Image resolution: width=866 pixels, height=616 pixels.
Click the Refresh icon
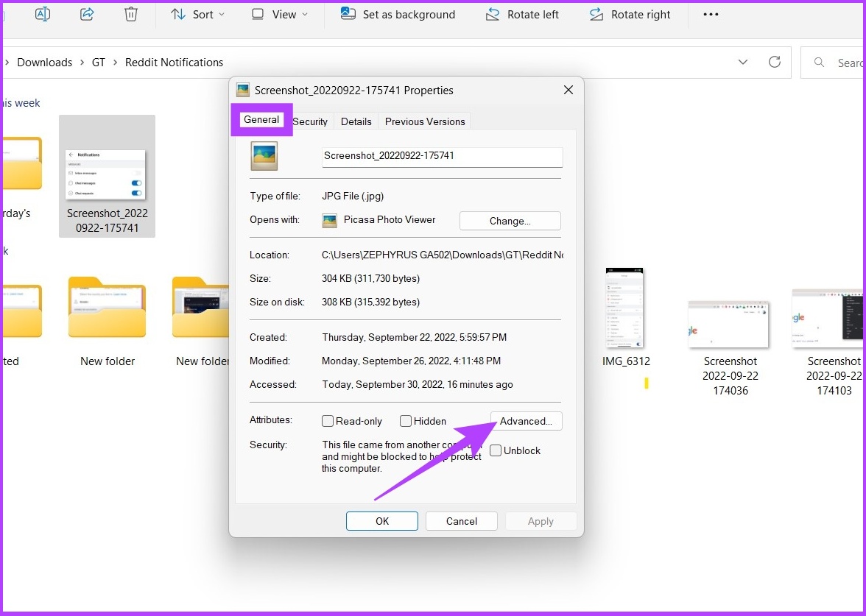coord(775,62)
